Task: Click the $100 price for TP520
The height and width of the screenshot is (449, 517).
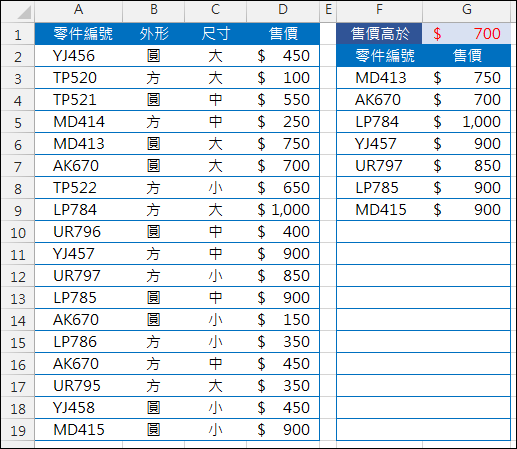Action: [x=283, y=78]
